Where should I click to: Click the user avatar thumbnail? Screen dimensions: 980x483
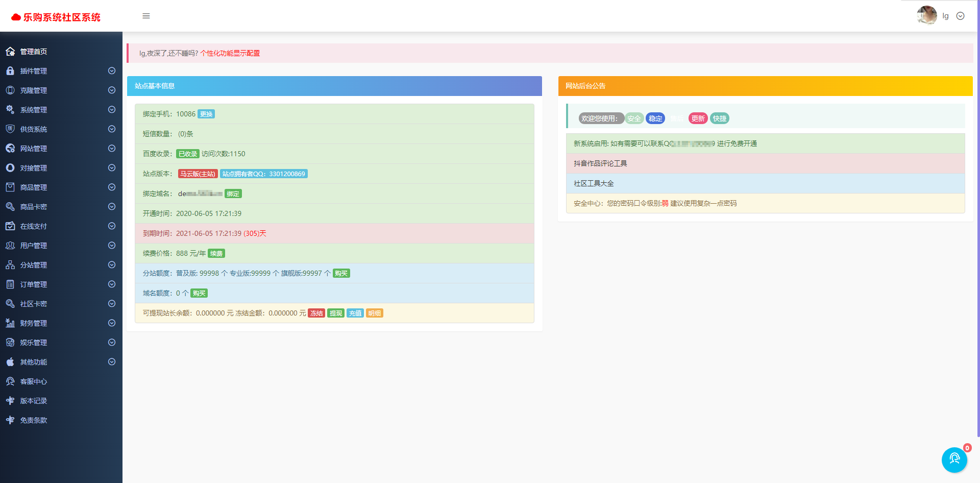tap(926, 15)
